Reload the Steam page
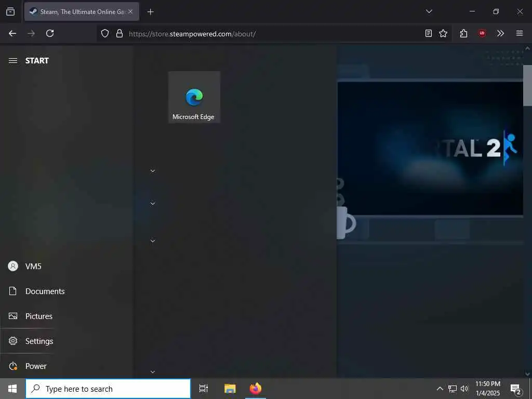 click(50, 33)
